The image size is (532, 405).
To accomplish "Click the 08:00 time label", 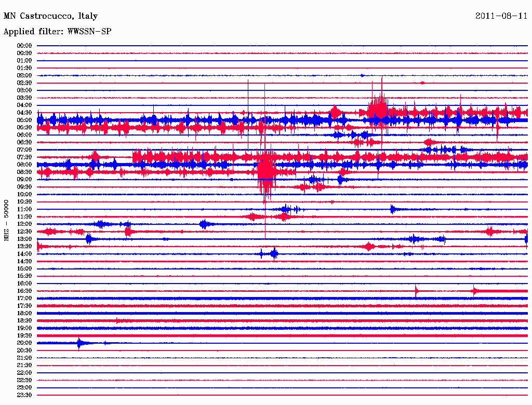I will click(x=24, y=165).
